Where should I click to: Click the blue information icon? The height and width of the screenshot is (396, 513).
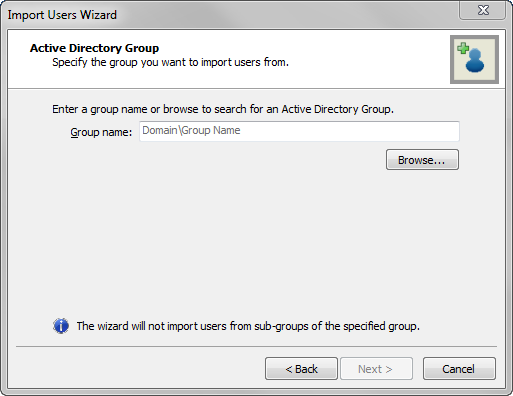pyautogui.click(x=61, y=326)
